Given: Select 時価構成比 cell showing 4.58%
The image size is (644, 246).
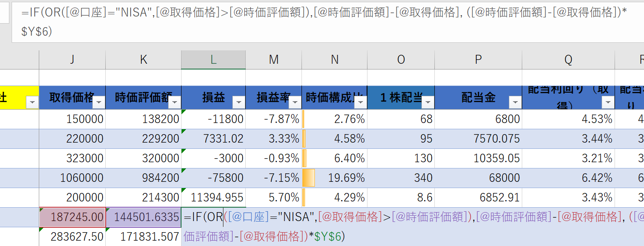Looking at the screenshot, I should 334,139.
